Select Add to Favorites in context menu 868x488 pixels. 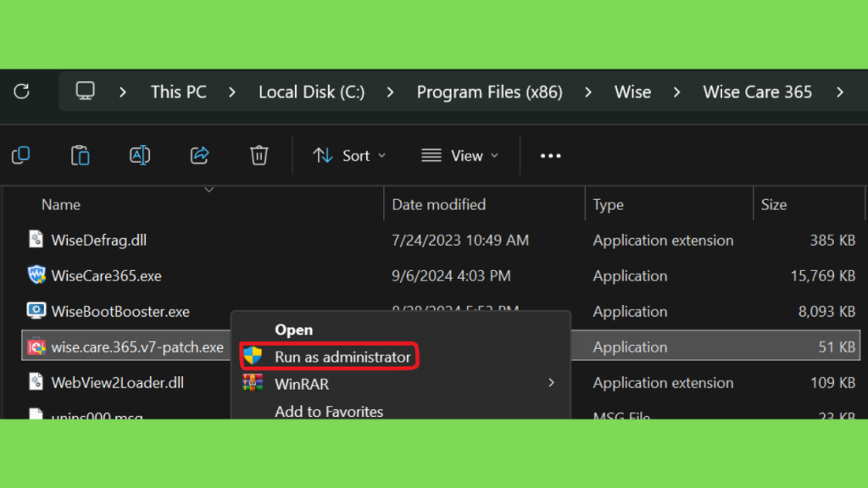pos(329,411)
